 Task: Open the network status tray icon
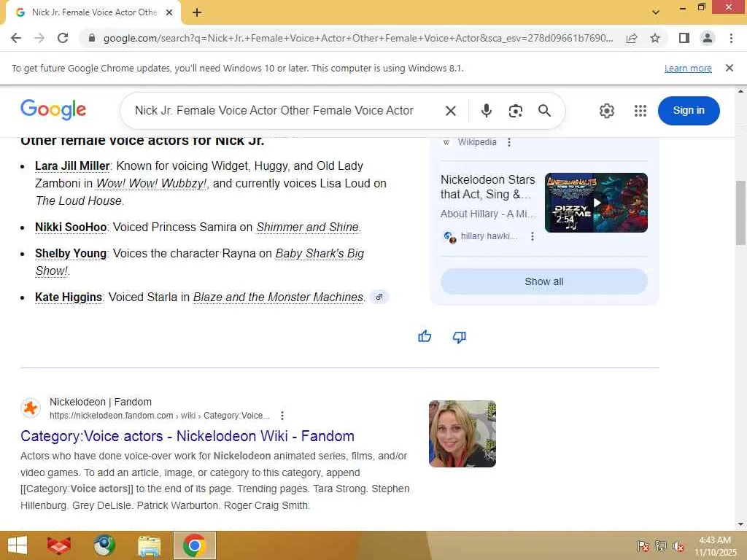[661, 545]
